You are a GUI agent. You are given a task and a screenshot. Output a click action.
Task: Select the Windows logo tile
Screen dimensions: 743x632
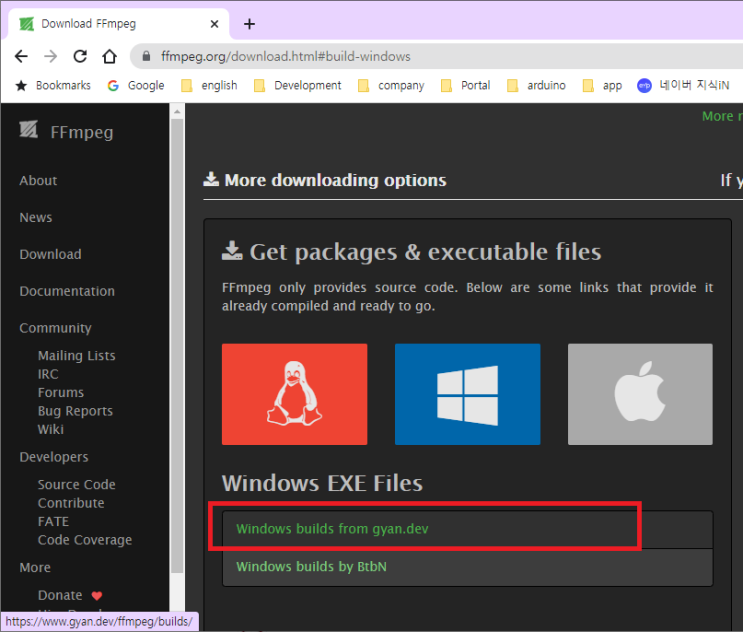(x=467, y=394)
